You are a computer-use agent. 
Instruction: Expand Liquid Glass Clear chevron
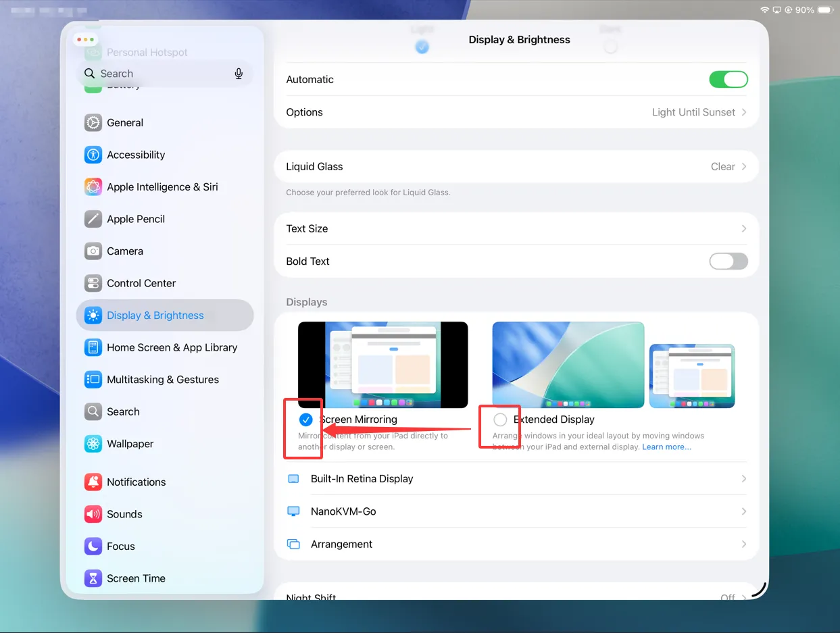coord(744,166)
